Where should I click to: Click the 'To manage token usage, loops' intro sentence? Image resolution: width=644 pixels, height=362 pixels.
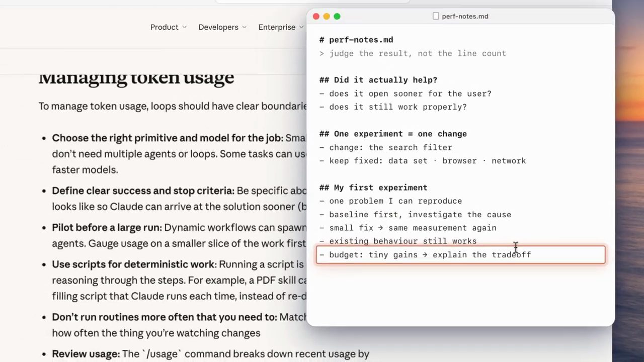173,106
